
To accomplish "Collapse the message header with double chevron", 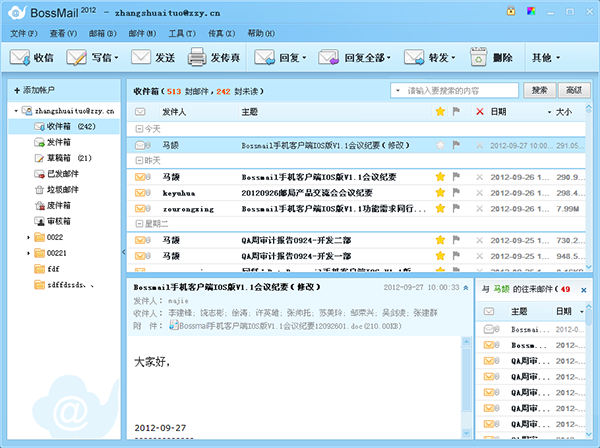I will coord(466,288).
